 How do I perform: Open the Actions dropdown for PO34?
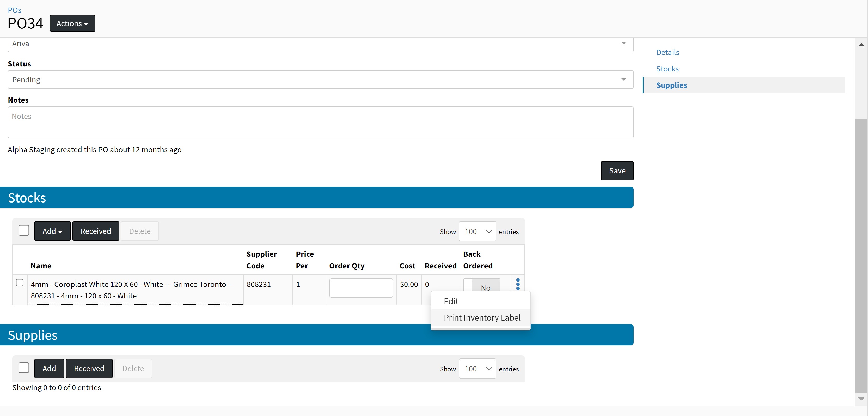pos(72,23)
